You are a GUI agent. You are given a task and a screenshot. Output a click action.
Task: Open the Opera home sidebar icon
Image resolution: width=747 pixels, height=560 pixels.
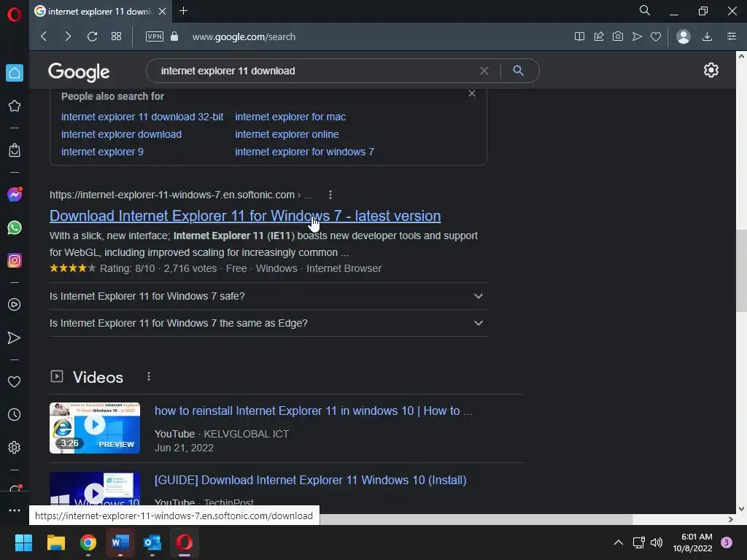tap(15, 73)
